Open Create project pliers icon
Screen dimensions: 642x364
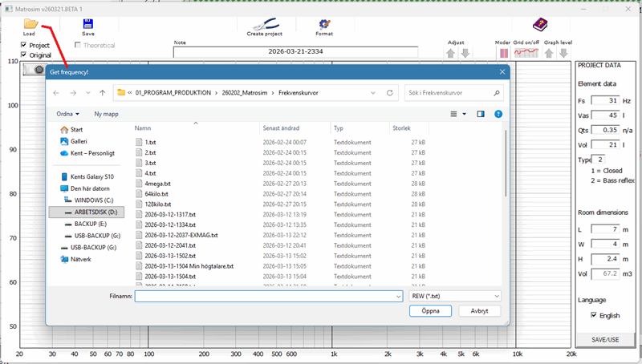point(266,24)
